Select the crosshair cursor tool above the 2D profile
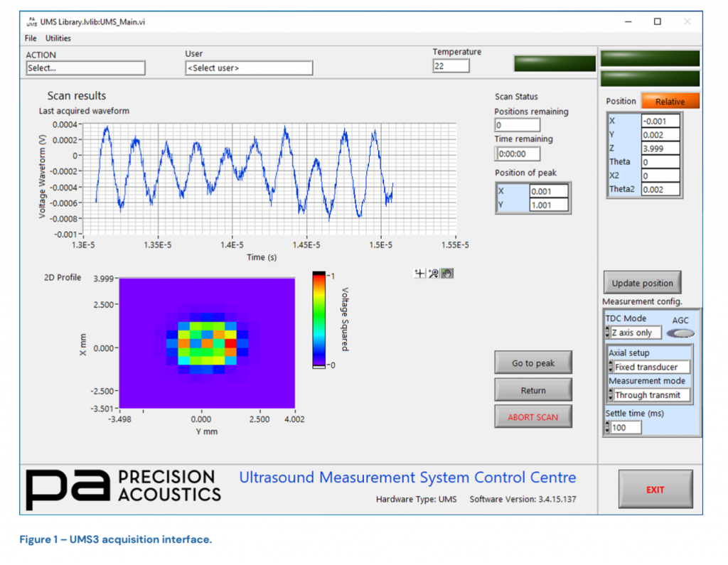Screen dimensions: 728x565 419,273
